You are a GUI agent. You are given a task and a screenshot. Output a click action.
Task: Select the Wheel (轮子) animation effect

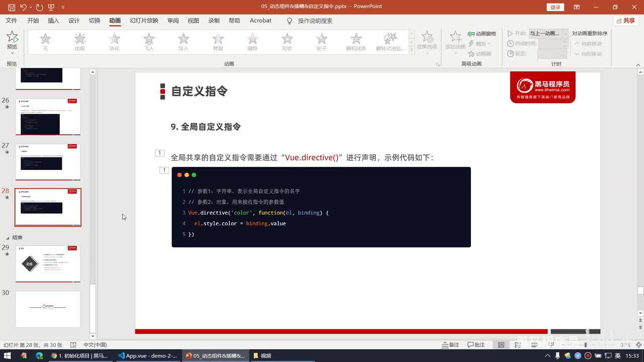[x=321, y=41]
